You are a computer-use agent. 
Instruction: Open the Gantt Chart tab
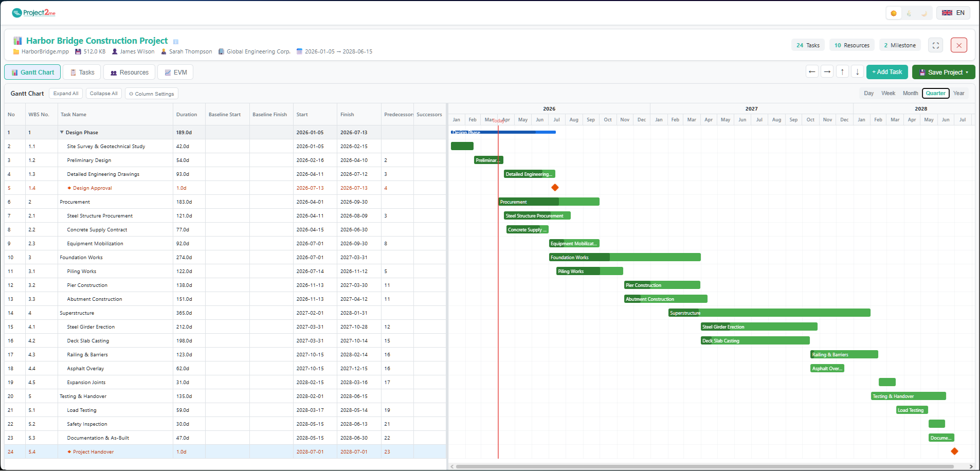point(32,73)
